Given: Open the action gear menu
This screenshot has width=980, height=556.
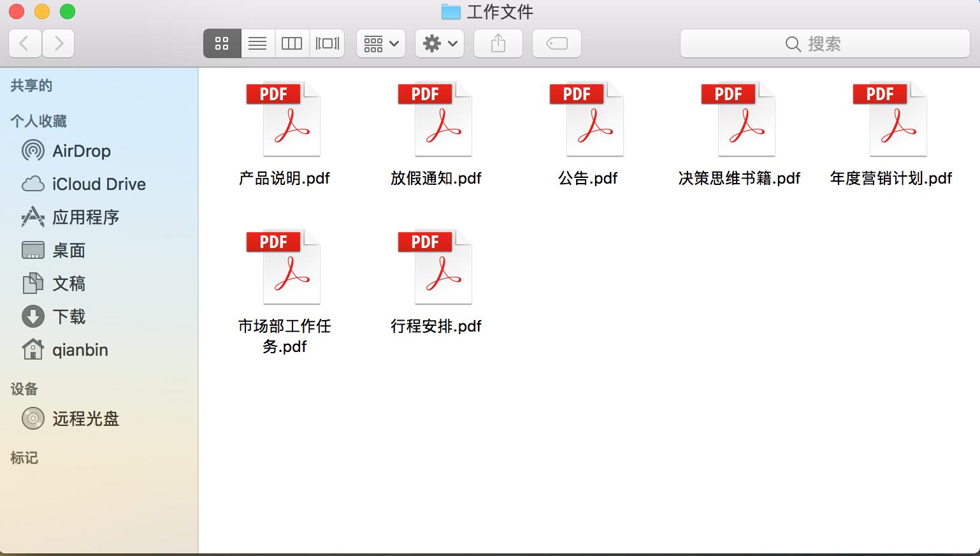Looking at the screenshot, I should [439, 43].
